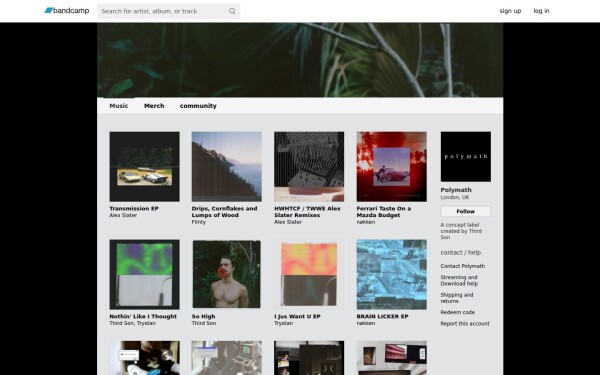
Task: Click the 'Flinty' artist text
Action: [199, 222]
